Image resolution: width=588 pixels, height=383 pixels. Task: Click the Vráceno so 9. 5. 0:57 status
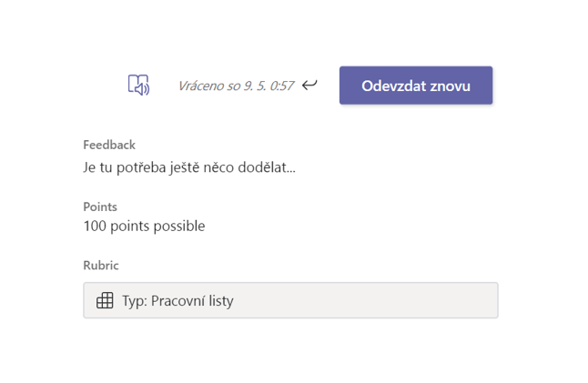[x=236, y=86]
